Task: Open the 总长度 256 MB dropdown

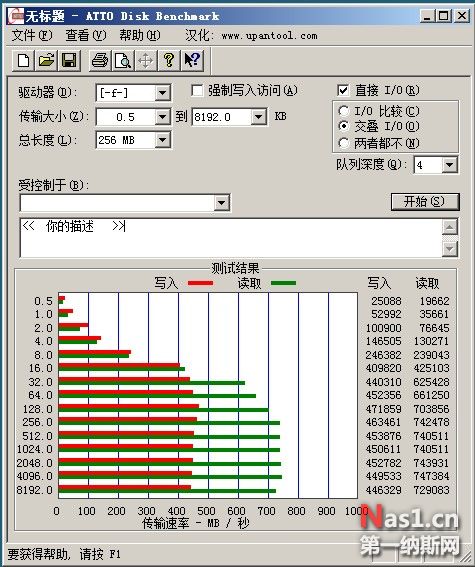Action: (x=163, y=140)
